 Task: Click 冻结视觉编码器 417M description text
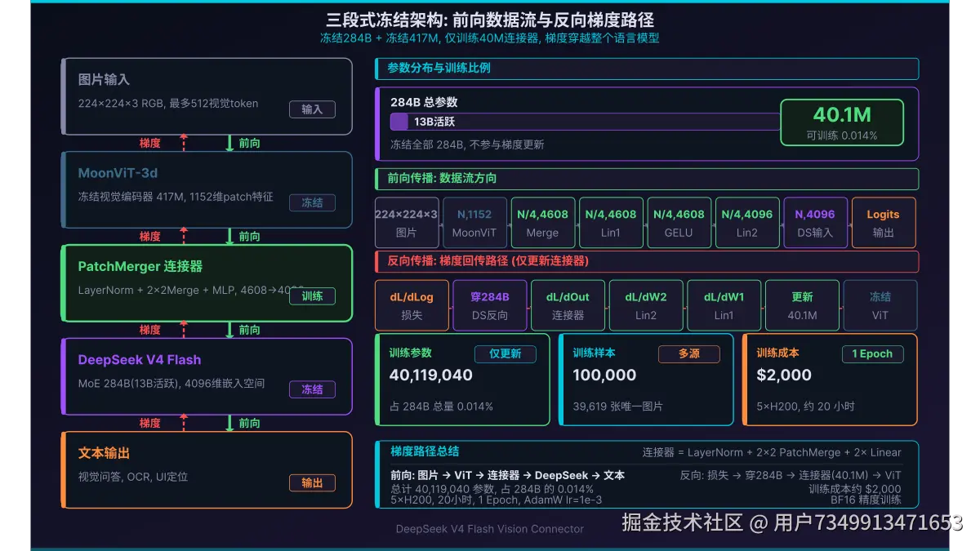176,197
